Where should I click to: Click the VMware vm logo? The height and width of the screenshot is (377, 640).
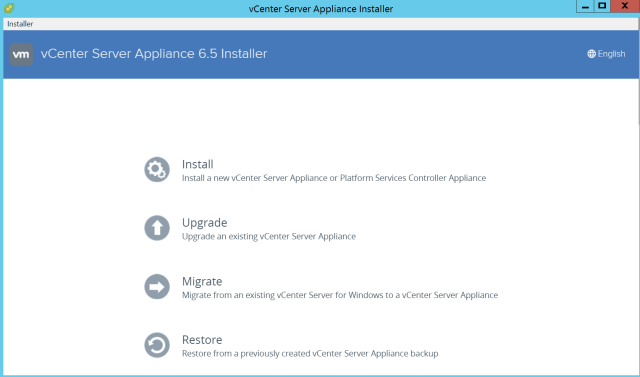21,54
